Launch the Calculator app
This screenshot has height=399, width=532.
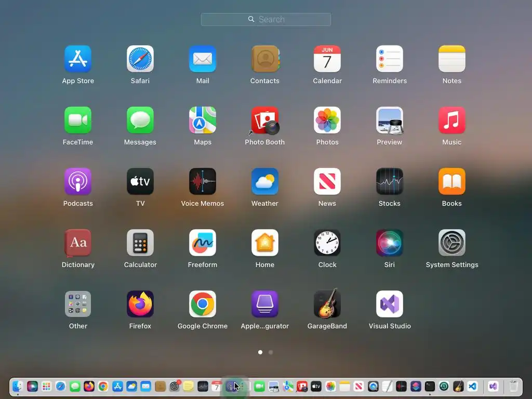point(140,243)
